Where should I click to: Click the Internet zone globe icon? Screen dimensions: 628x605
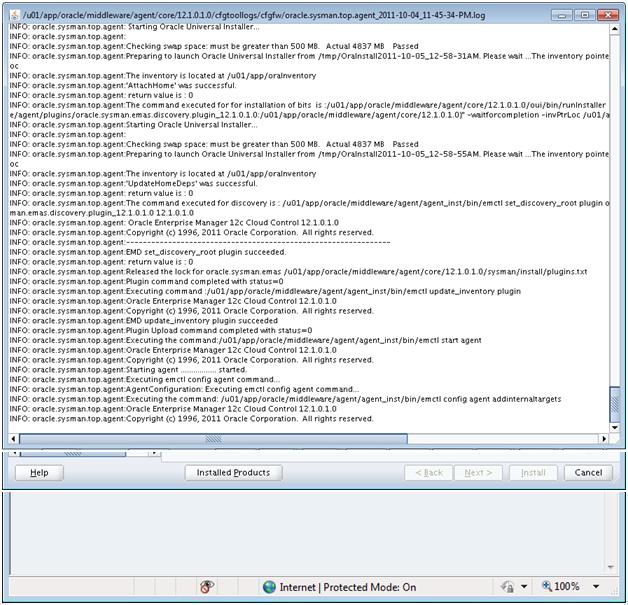tap(269, 587)
